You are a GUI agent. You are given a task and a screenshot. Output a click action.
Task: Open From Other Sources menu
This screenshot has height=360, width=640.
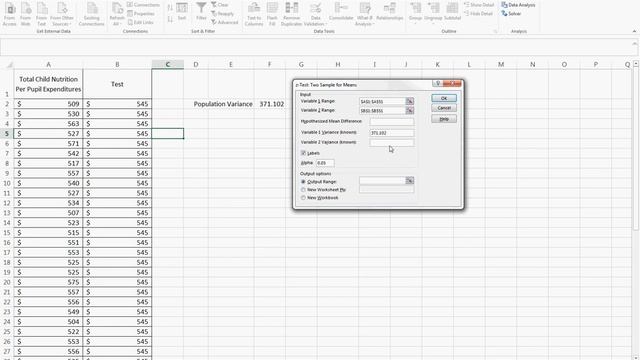62,14
